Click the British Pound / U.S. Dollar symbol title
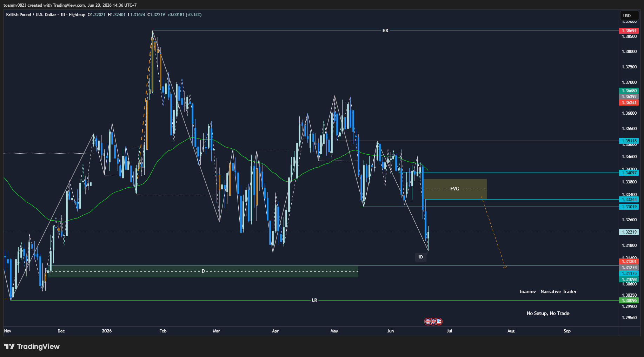Image resolution: width=644 pixels, height=357 pixels. tap(31, 15)
